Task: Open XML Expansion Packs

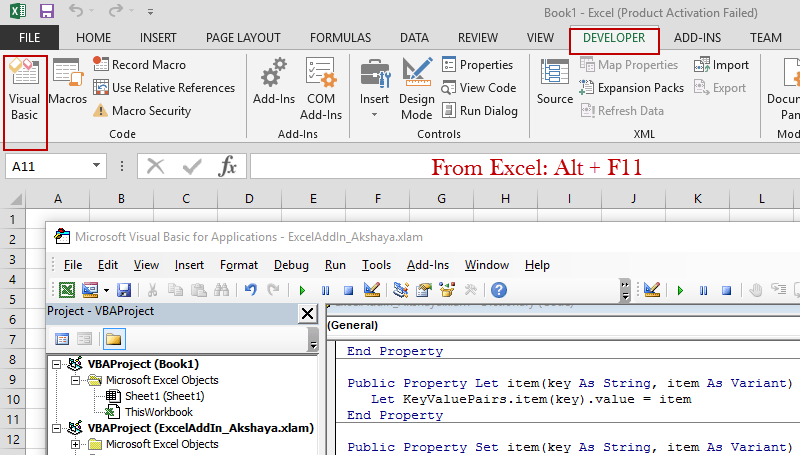Action: click(x=631, y=88)
